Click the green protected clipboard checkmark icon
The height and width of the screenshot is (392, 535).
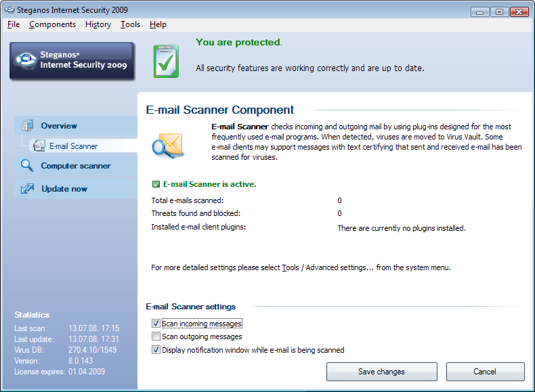166,62
